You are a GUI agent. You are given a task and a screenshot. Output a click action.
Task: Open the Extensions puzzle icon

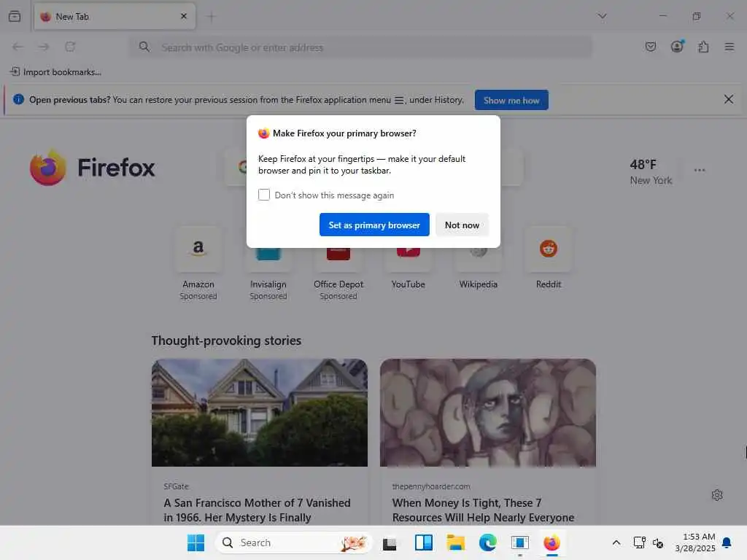(x=703, y=47)
